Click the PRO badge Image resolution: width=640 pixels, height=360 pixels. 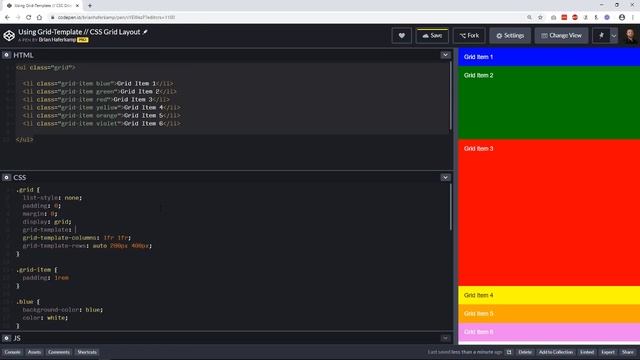coord(82,40)
